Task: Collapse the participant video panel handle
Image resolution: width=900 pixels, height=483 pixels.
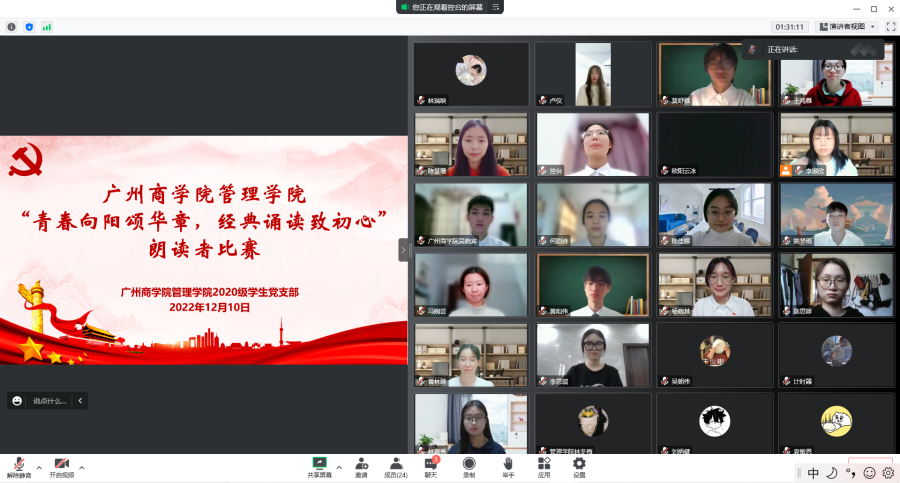Action: point(404,249)
